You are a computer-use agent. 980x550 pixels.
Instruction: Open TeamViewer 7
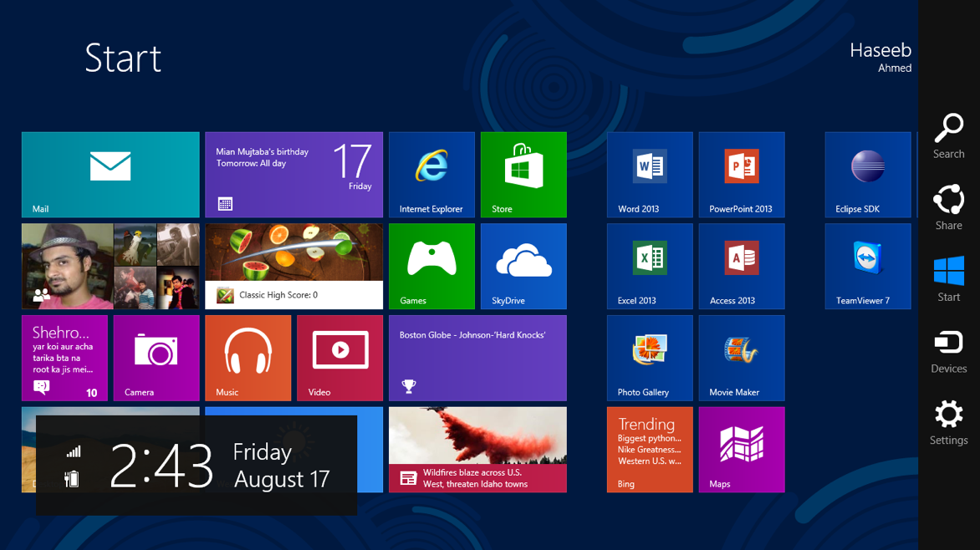867,266
